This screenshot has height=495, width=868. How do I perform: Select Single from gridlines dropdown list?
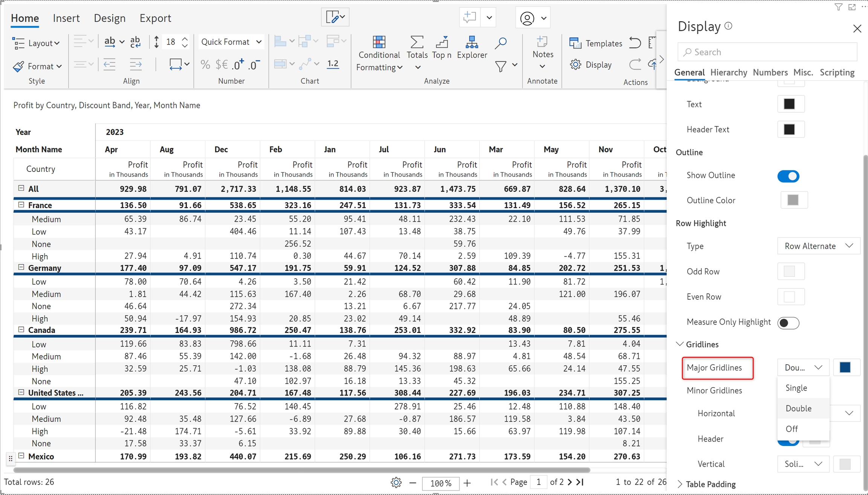[796, 388]
